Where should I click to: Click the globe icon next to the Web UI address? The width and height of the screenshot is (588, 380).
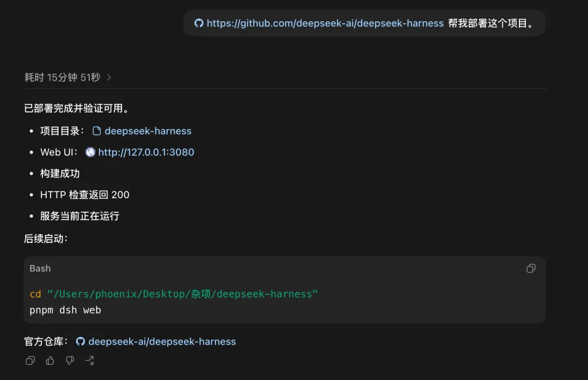90,152
